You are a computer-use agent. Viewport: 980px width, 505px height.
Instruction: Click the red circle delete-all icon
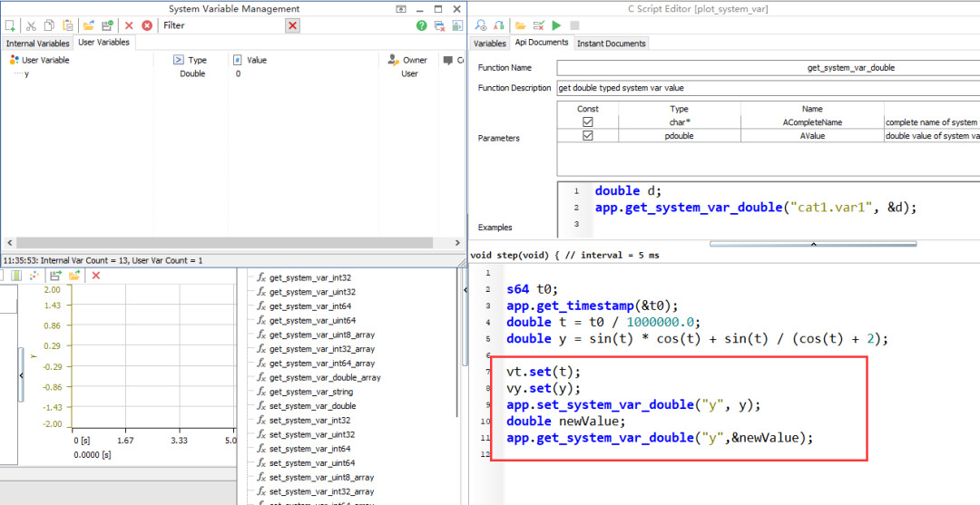(147, 26)
